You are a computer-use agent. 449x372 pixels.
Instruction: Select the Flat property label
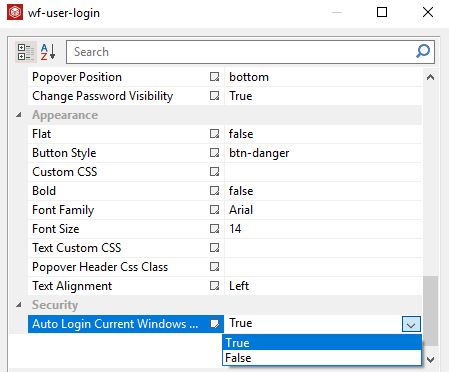(x=42, y=134)
